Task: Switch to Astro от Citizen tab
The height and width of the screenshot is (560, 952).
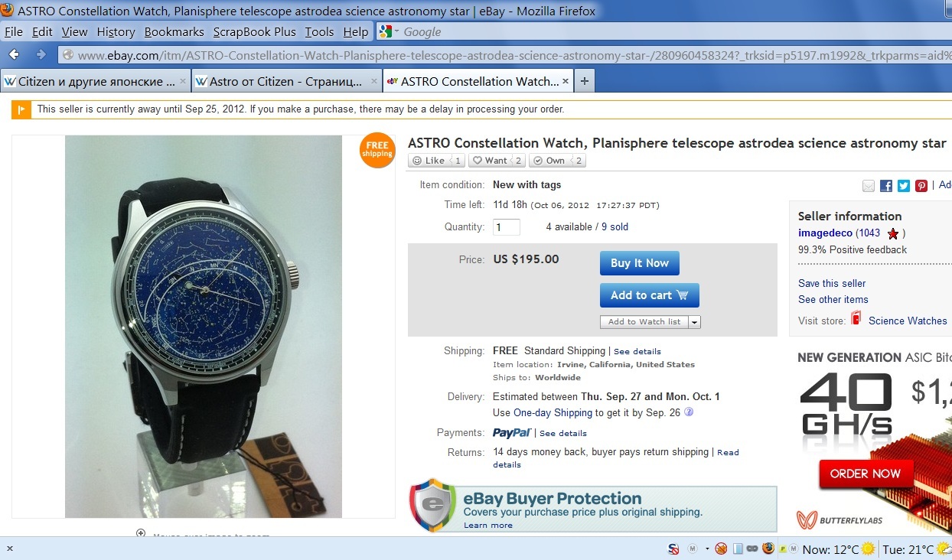Action: 287,81
